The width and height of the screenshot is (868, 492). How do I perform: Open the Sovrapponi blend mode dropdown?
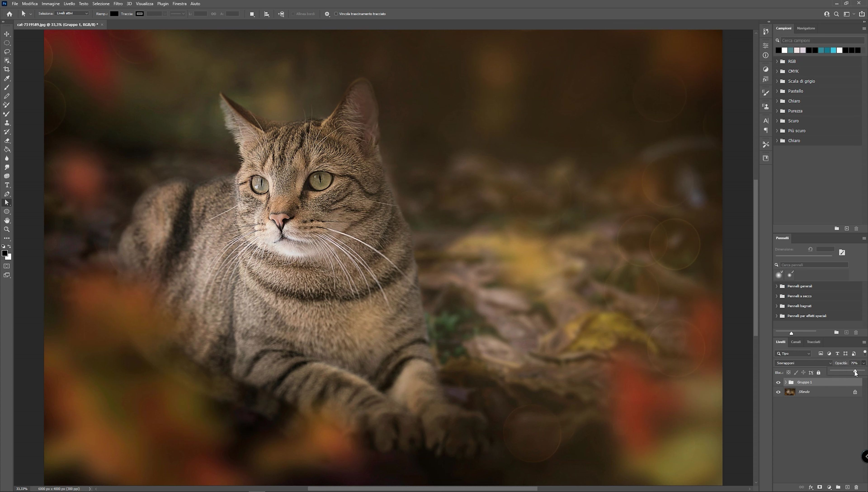coord(804,363)
